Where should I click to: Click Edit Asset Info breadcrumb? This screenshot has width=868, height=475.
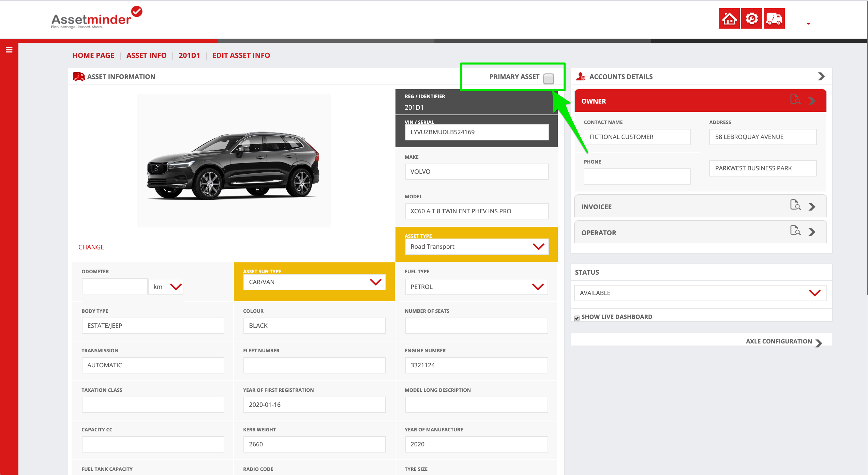(241, 55)
